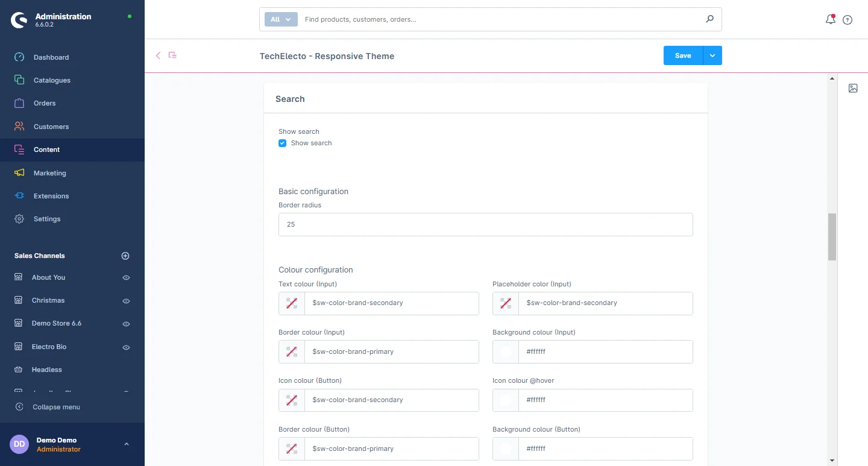Image resolution: width=868 pixels, height=466 pixels.
Task: Toggle eye icon for Demo Store 6.6
Action: [x=127, y=324]
